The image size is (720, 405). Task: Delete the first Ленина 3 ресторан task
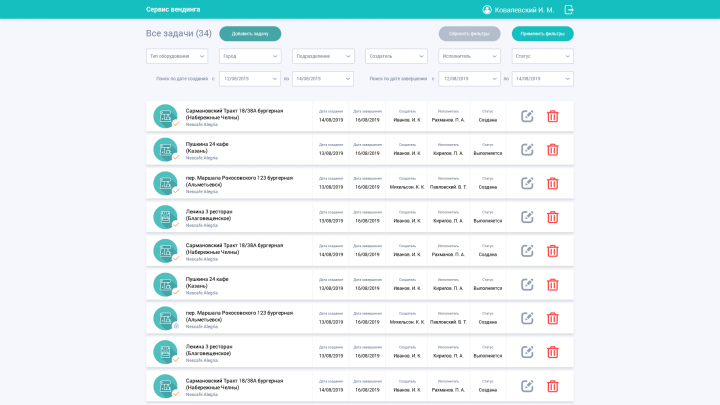pyautogui.click(x=552, y=217)
